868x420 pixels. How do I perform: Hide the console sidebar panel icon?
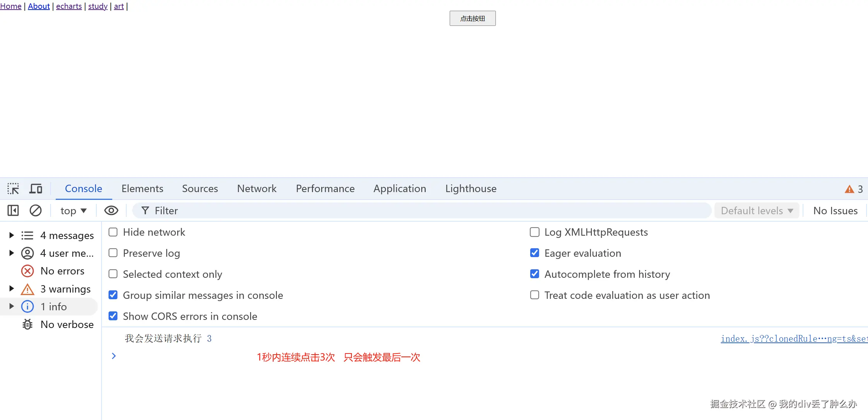(13, 211)
